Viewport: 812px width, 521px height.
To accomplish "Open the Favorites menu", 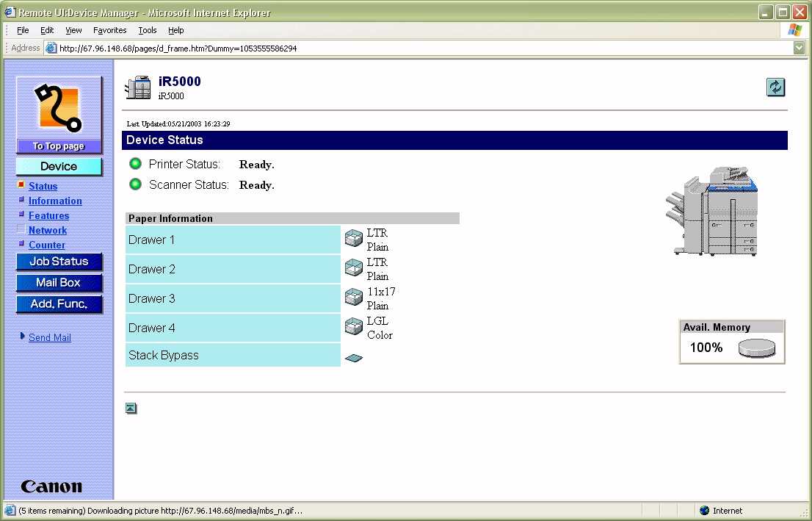I will 109,30.
